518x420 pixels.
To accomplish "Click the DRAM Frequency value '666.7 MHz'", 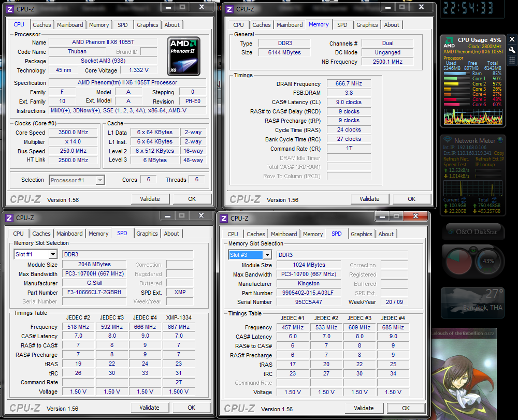I will click(x=349, y=84).
